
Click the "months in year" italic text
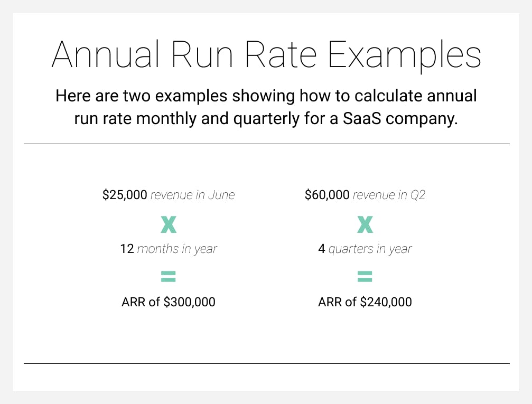[x=177, y=248]
